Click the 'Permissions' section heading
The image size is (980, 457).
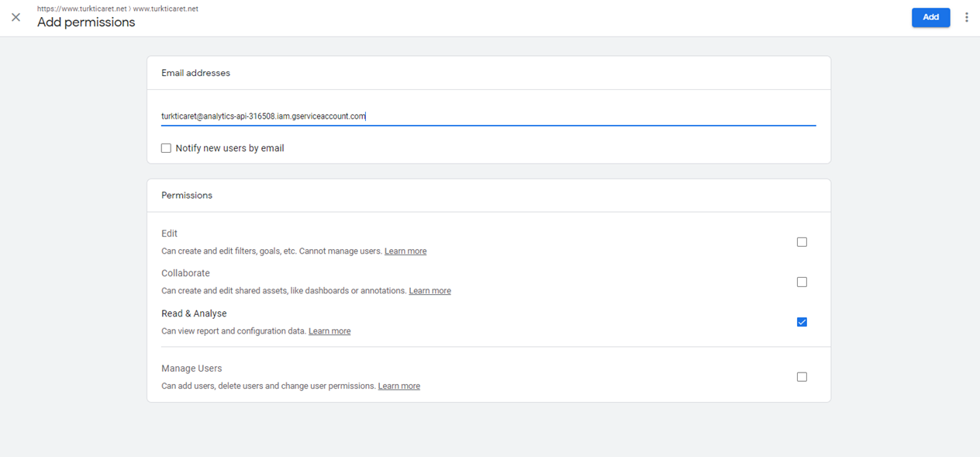[187, 196]
